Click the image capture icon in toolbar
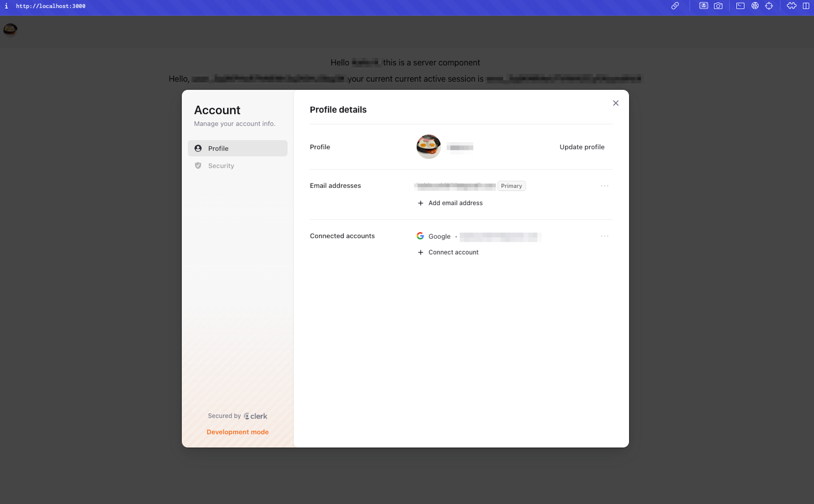Image resolution: width=814 pixels, height=504 pixels. [x=703, y=6]
